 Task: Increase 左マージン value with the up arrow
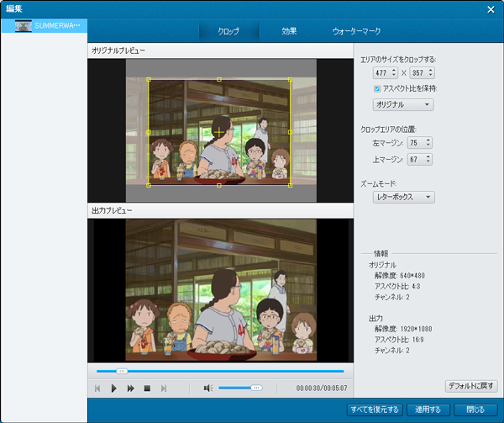[428, 140]
